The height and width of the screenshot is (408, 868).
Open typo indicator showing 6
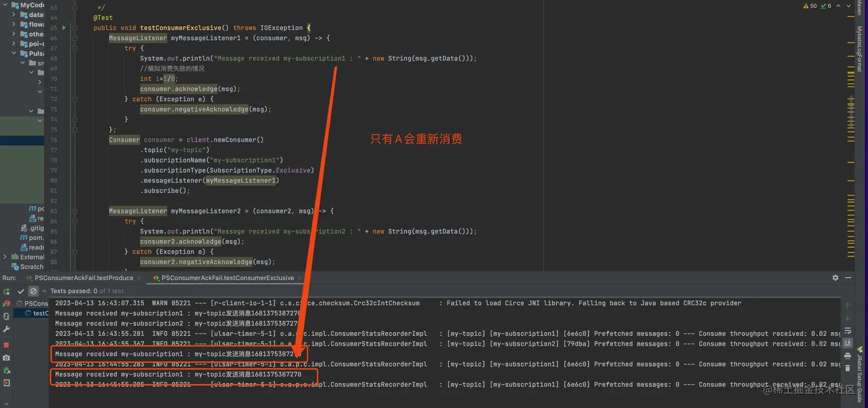coord(826,6)
